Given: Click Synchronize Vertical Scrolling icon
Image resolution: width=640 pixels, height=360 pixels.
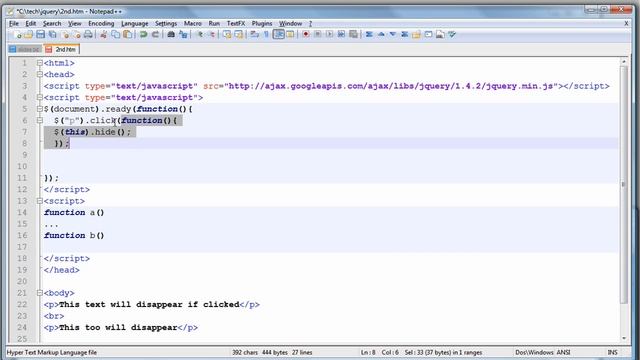Looking at the screenshot, I should [x=227, y=35].
